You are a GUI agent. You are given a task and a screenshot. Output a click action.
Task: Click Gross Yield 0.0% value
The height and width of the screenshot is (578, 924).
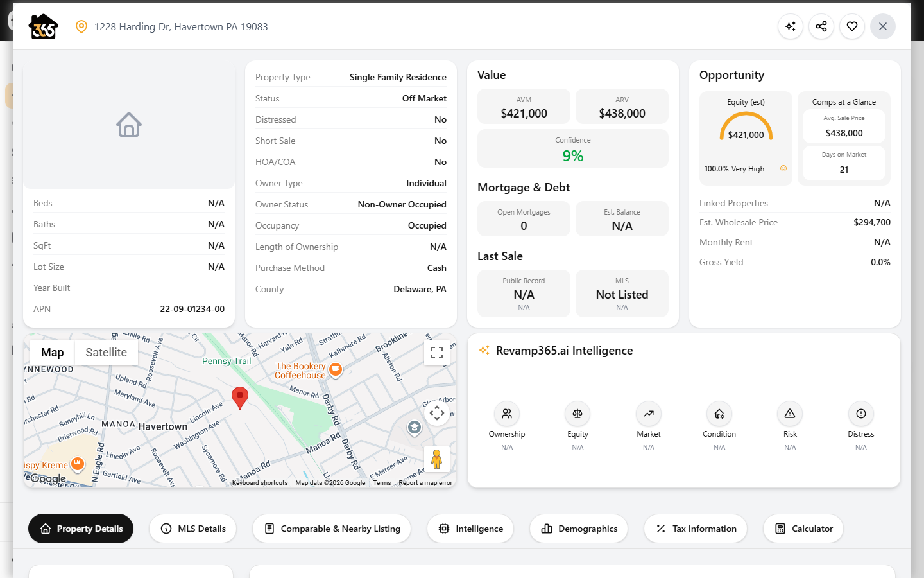pos(880,262)
